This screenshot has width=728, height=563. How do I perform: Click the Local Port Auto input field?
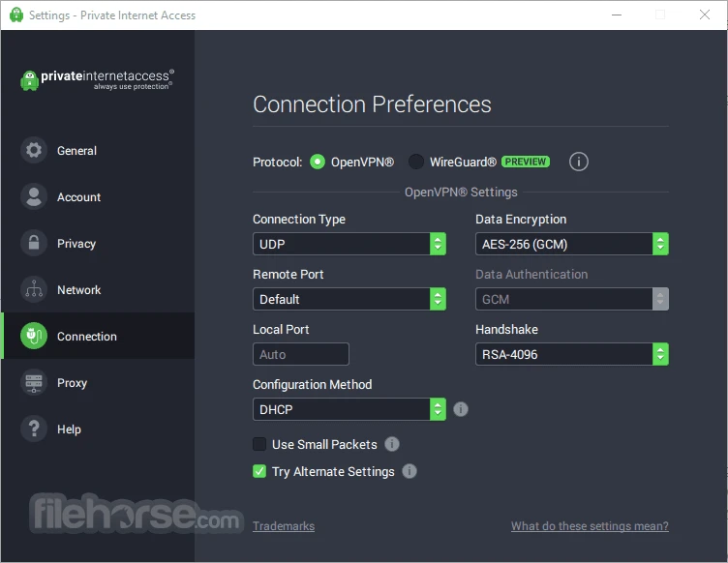pos(301,354)
